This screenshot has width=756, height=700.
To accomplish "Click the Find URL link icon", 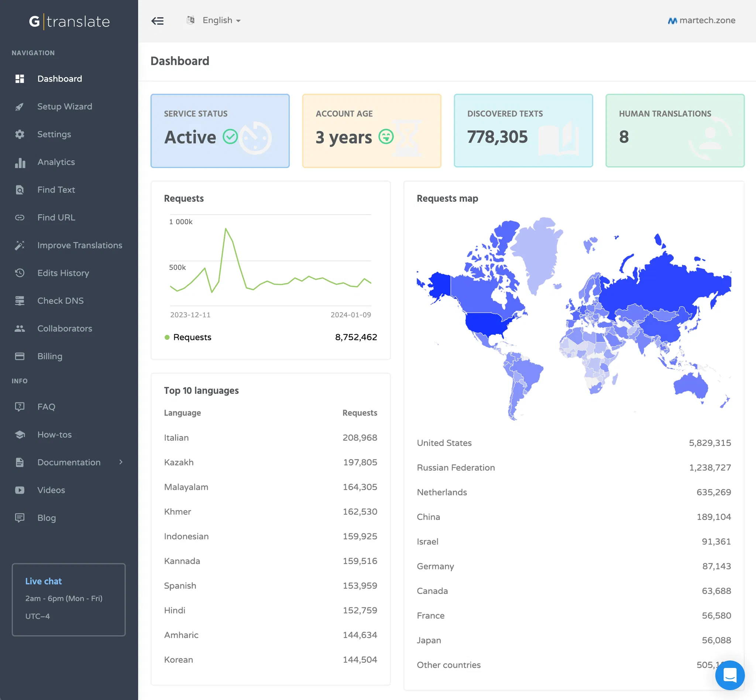I will pyautogui.click(x=20, y=218).
